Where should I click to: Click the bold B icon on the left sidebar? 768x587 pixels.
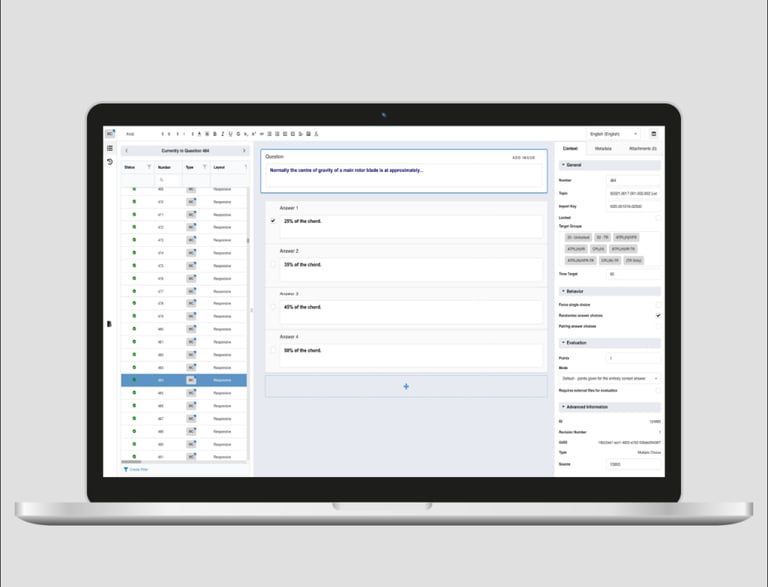[109, 324]
